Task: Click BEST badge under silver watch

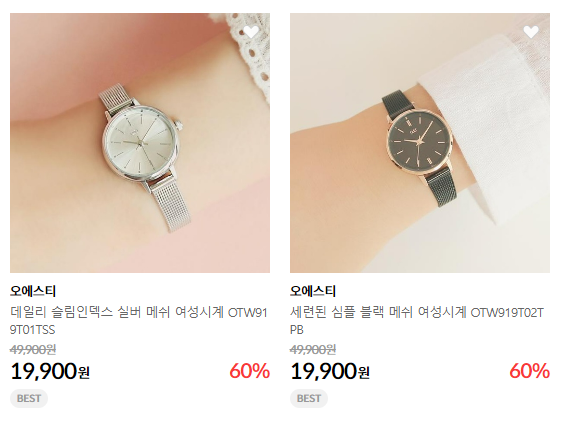Action: click(29, 399)
